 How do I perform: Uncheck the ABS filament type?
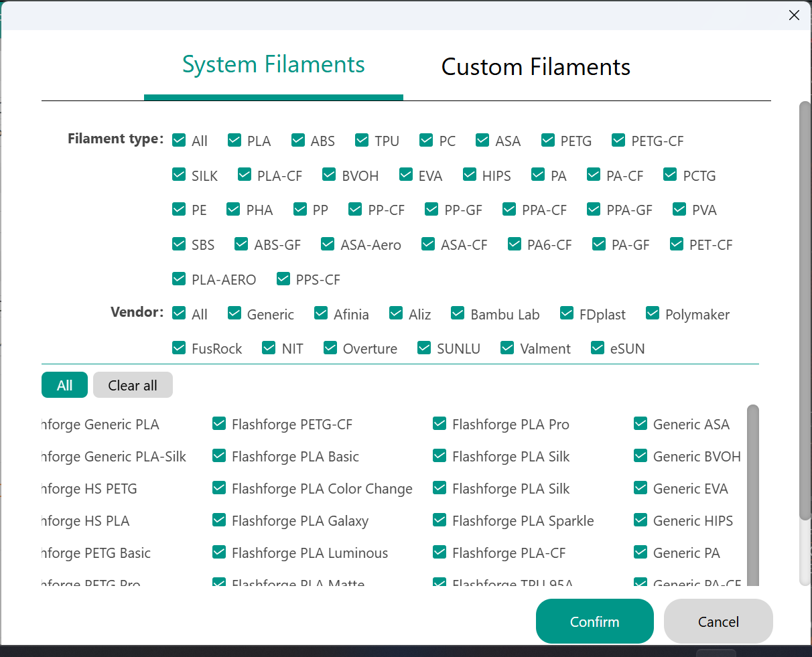point(298,140)
